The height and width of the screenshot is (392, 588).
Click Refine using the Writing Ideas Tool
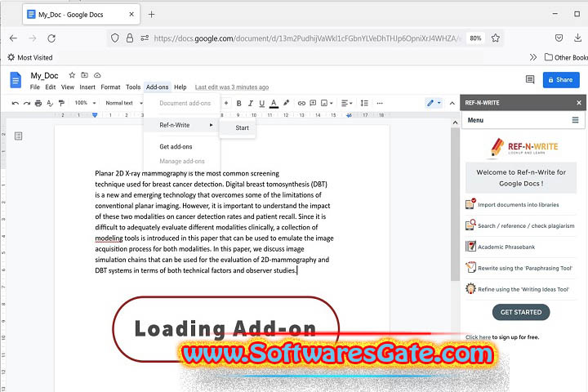(x=518, y=289)
